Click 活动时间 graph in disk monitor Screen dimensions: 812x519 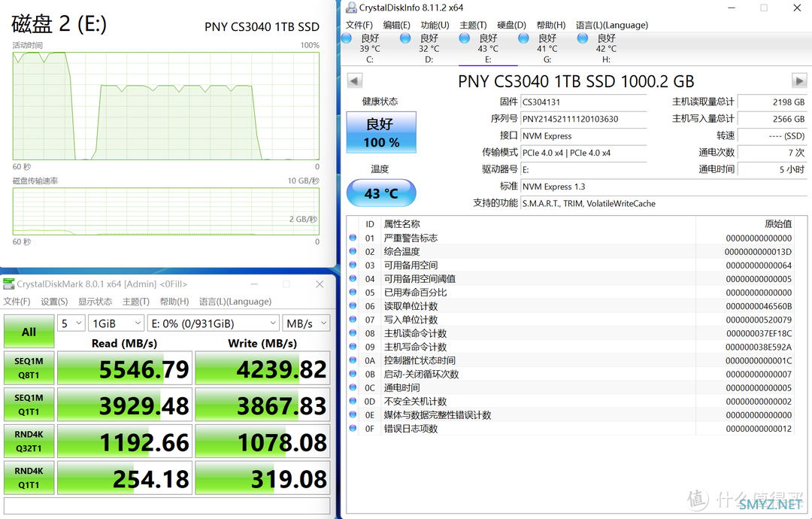(165, 105)
